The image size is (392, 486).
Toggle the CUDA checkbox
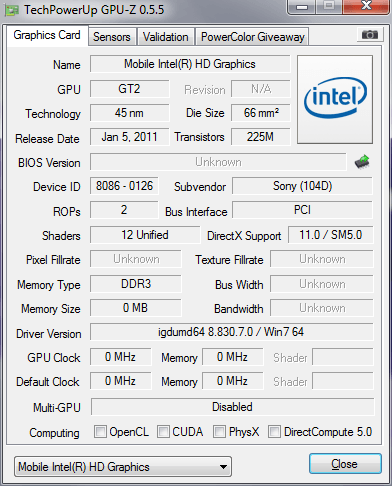[x=163, y=431]
